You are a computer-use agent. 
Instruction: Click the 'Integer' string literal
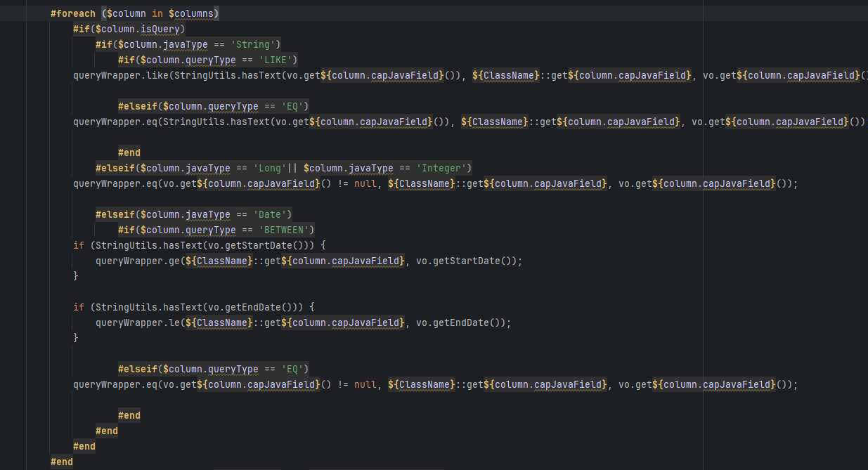(x=443, y=168)
